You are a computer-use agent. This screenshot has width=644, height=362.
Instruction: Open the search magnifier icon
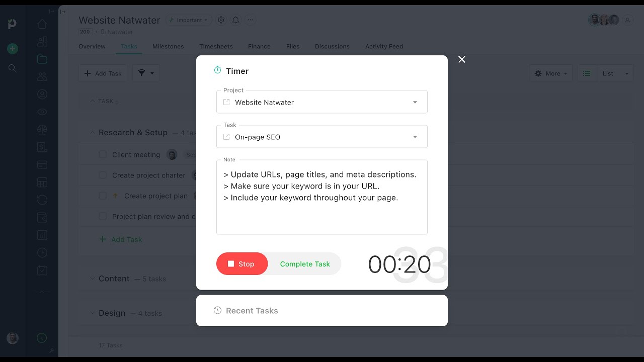point(13,68)
